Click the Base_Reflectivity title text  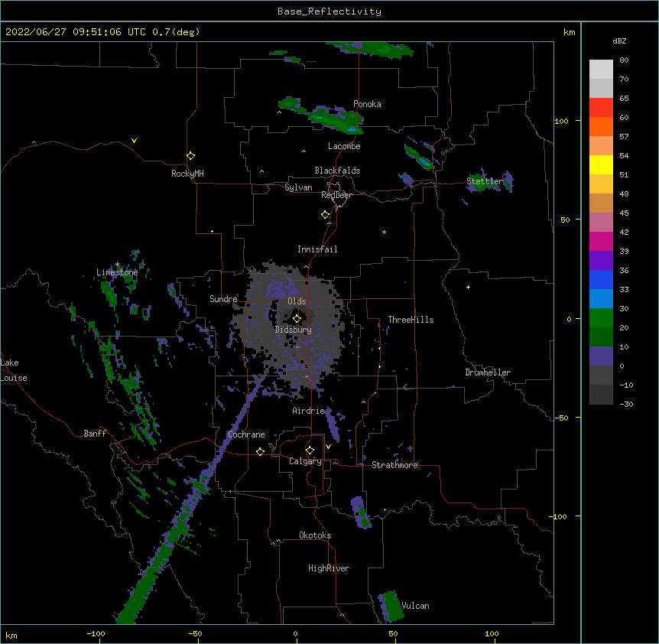click(x=329, y=11)
